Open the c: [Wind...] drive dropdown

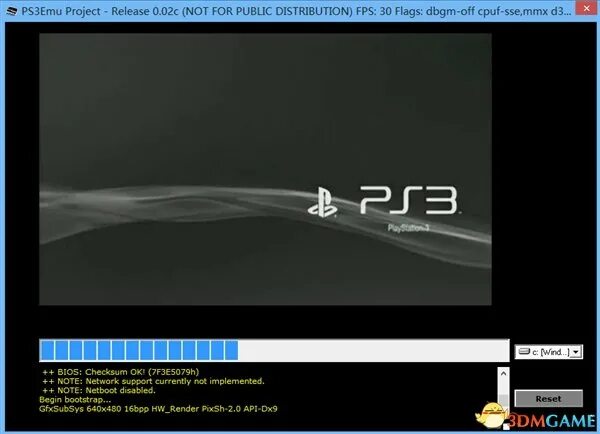(576, 352)
